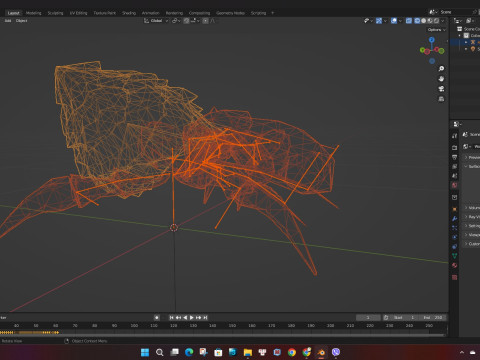Image resolution: width=480 pixels, height=360 pixels.
Task: Toggle viewport overlays display
Action: (394, 21)
